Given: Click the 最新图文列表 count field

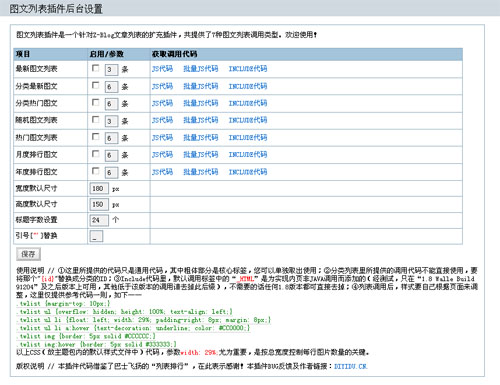Looking at the screenshot, I should (111, 70).
